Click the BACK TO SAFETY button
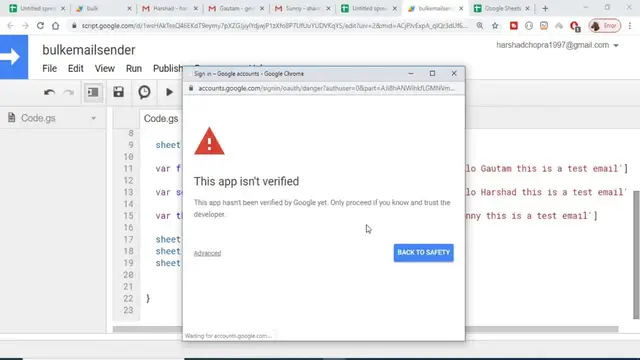 click(x=423, y=253)
